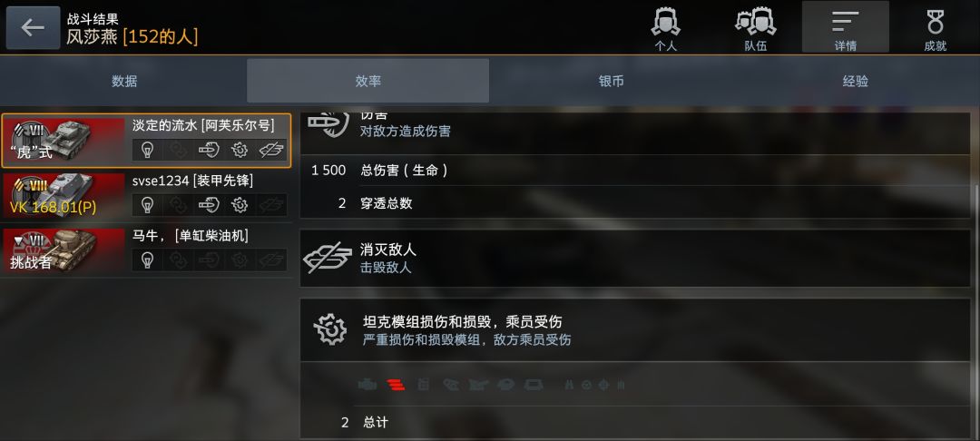Viewport: 980px width, 441px height.
Task: Click the 总伤害 1 500 row
Action: click(x=635, y=170)
